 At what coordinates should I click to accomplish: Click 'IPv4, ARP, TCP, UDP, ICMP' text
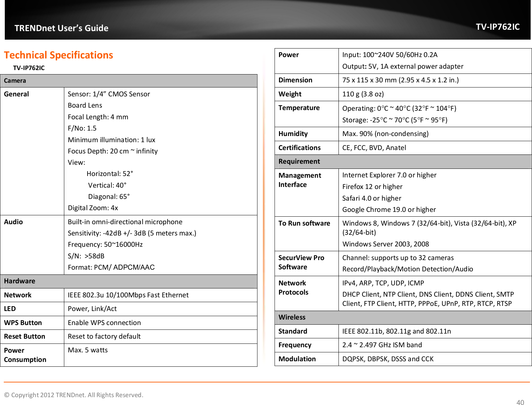click(x=383, y=283)
